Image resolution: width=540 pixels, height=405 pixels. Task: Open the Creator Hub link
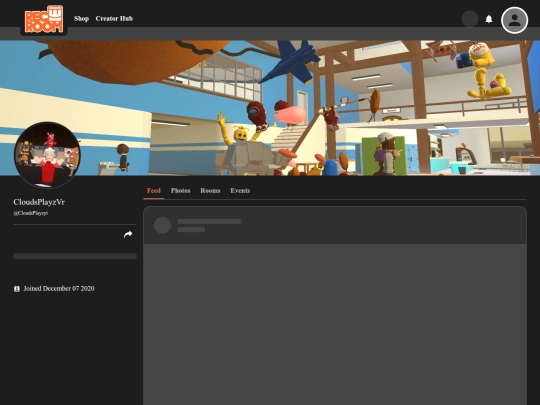(x=114, y=19)
